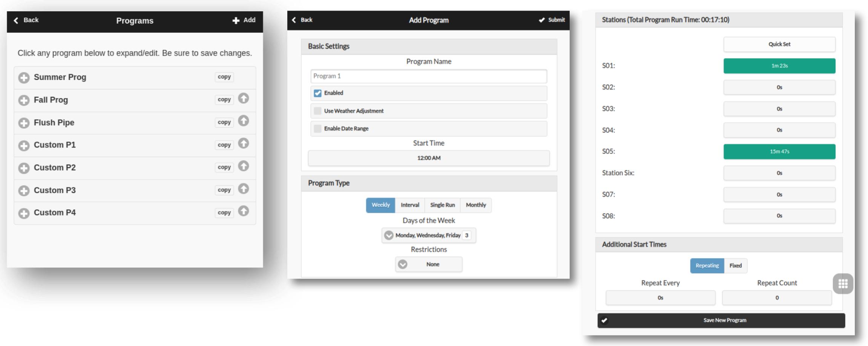This screenshot has width=868, height=346.
Task: Click the plus Add icon in Programs header
Action: [236, 20]
